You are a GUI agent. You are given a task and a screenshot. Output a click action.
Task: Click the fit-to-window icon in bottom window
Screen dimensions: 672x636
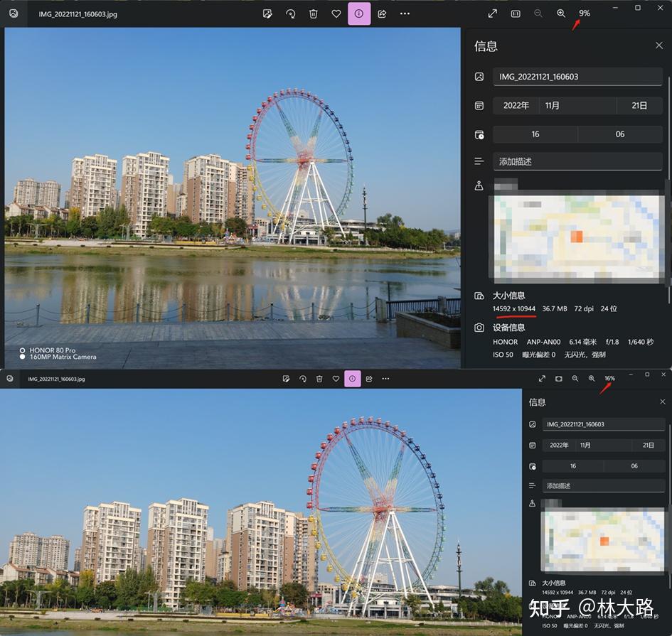(x=559, y=379)
